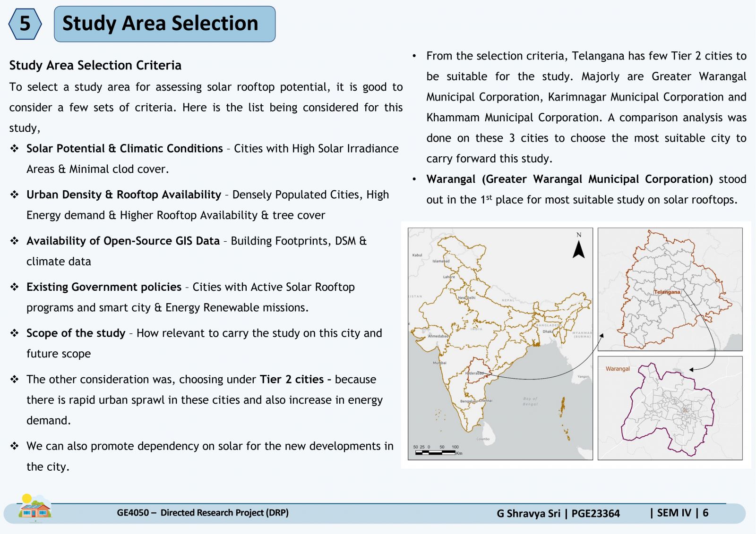756x534 pixels.
Task: Click diamond bullet beside Scope of the study
Action: 15,333
